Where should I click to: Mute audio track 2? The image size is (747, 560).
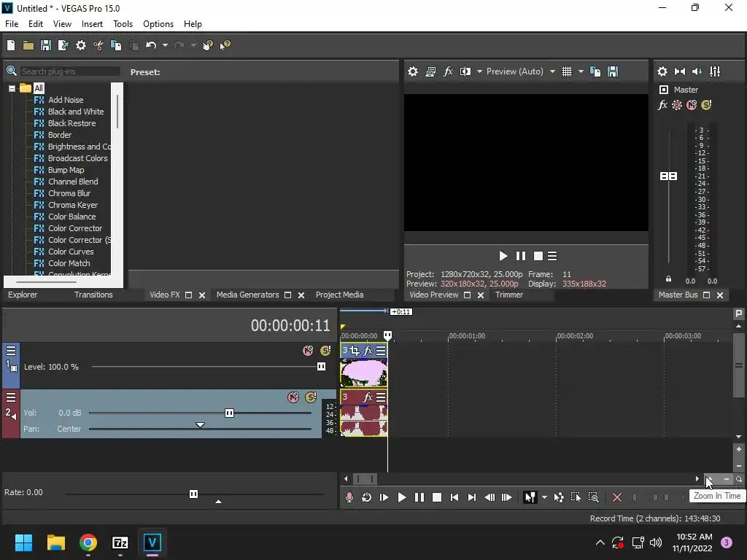pos(293,397)
